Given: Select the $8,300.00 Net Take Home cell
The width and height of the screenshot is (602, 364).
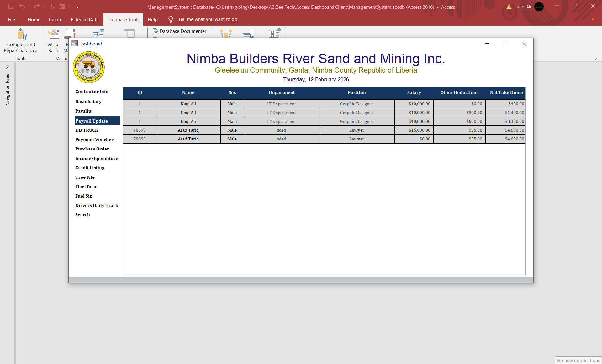Looking at the screenshot, I should [505, 121].
